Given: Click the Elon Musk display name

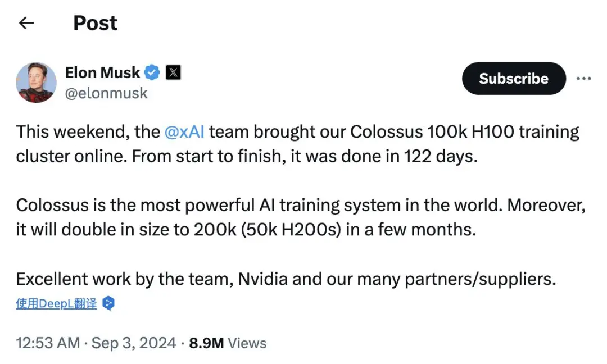Looking at the screenshot, I should [x=102, y=72].
